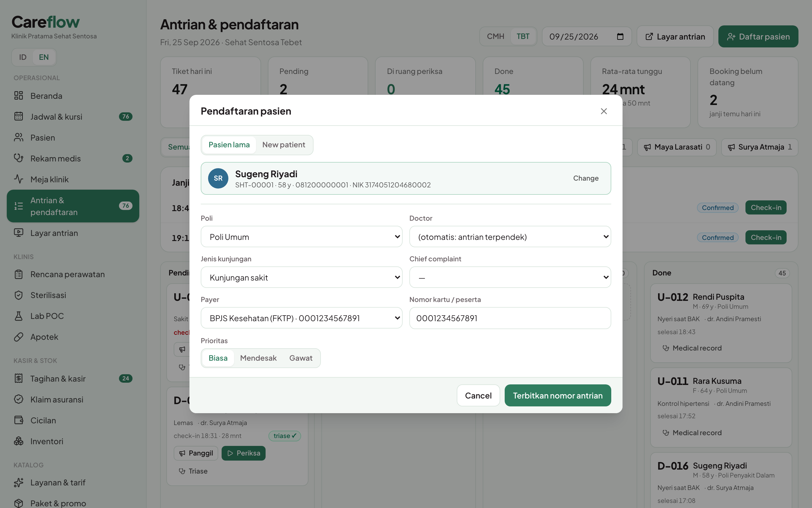Click the SR avatar of Sugeng Riyadi
Screen dimensions: 812x508
tap(218, 178)
